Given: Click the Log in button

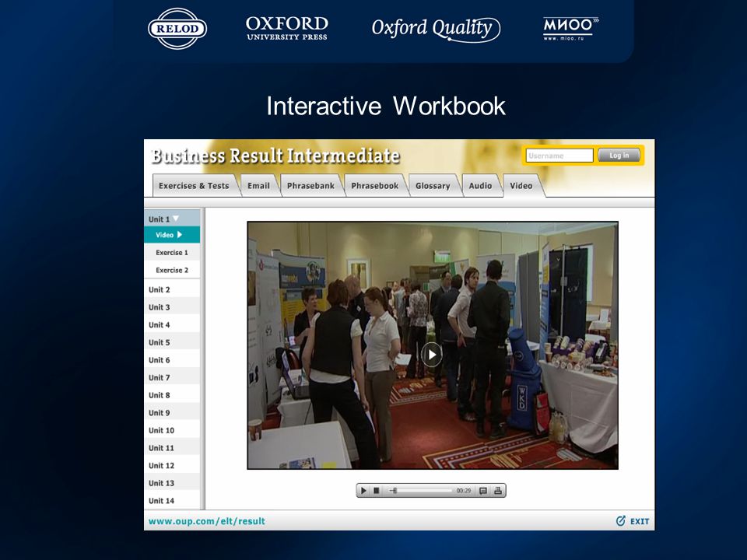Looking at the screenshot, I should [x=619, y=156].
